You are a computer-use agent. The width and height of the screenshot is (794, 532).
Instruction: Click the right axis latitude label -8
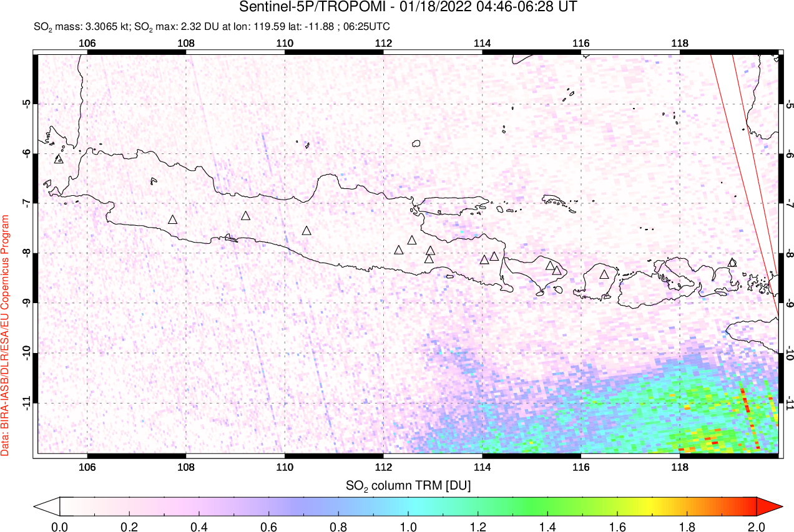click(790, 253)
